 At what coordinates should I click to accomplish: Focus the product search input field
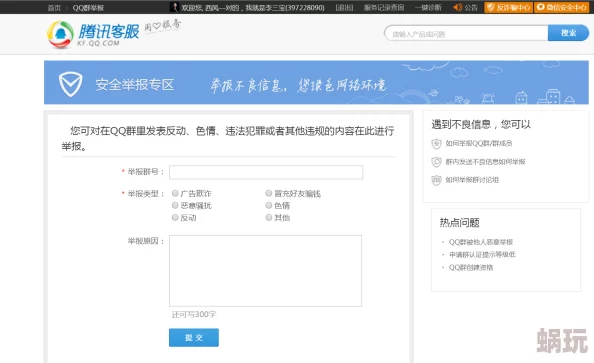tap(466, 34)
